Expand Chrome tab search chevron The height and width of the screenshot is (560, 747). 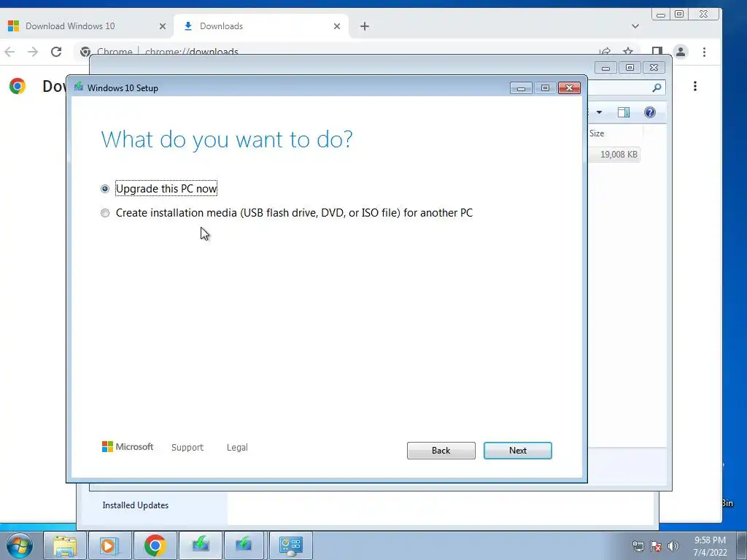pyautogui.click(x=635, y=26)
